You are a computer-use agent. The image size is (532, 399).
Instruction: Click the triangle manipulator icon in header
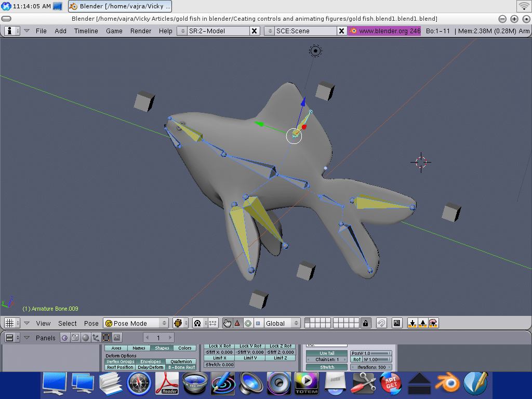237,323
